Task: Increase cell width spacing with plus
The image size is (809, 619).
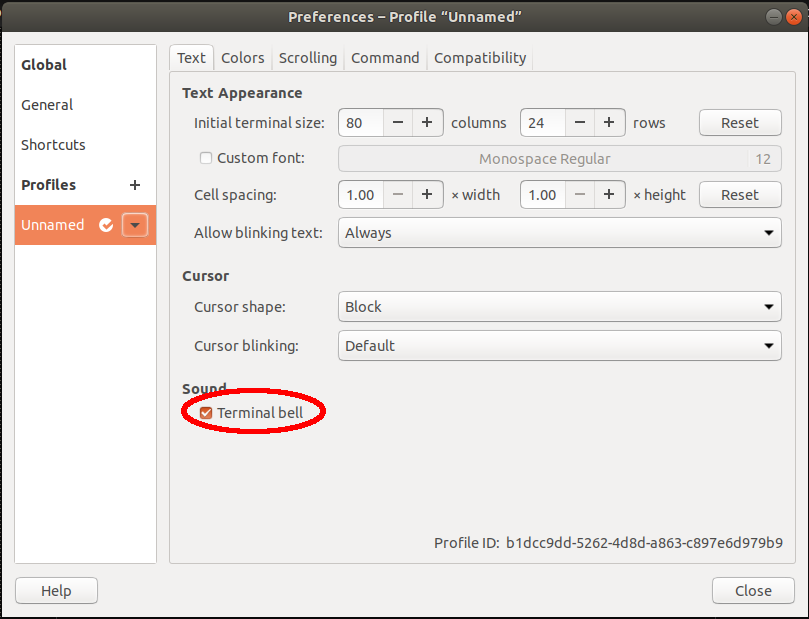Action: [x=427, y=195]
